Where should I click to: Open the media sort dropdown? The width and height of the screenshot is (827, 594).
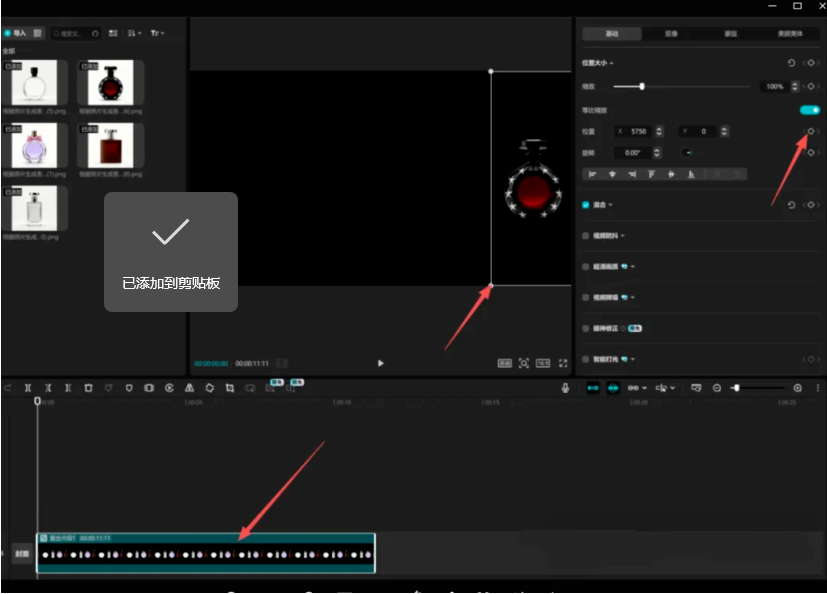click(135, 33)
